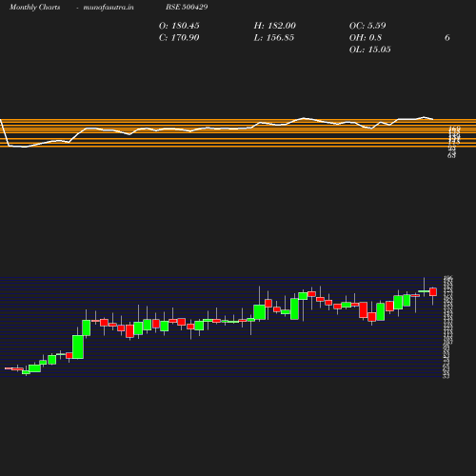Viewport: 476px width, 476px height.
Task: Click the white indicator line's right end
Action: (x=432, y=119)
